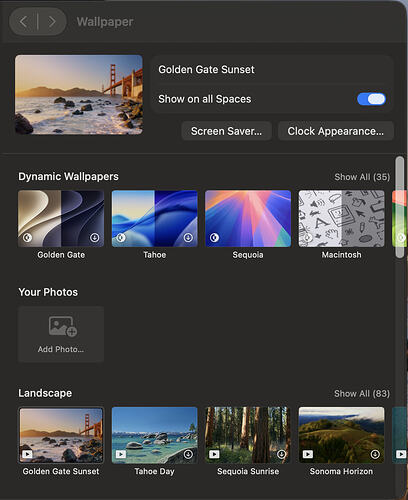Download the Tahoe Day wallpaper

(188, 454)
